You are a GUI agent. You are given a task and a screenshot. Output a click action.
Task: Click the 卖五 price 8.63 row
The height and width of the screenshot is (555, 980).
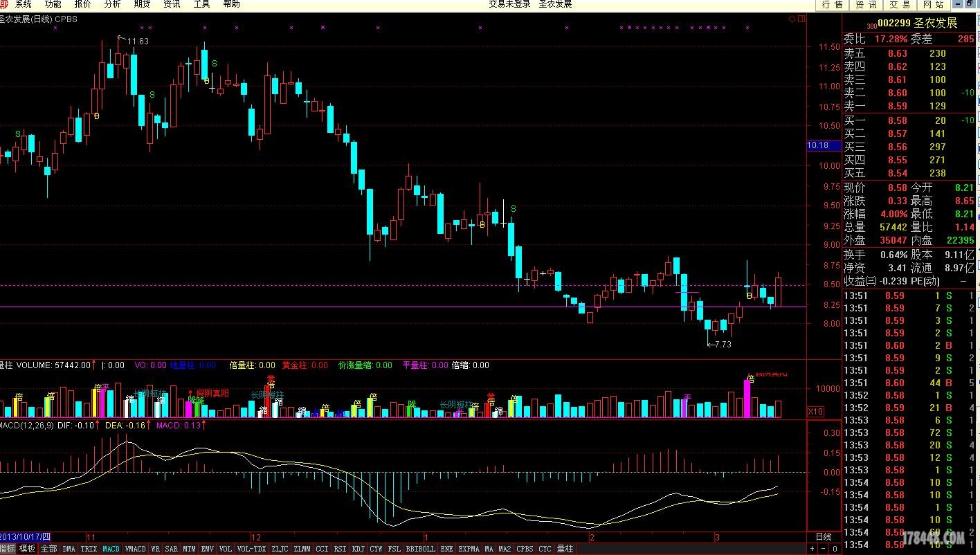(x=908, y=53)
